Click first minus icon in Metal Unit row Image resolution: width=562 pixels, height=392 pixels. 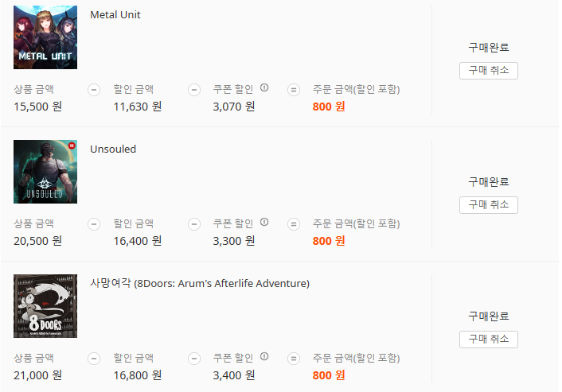click(x=94, y=89)
